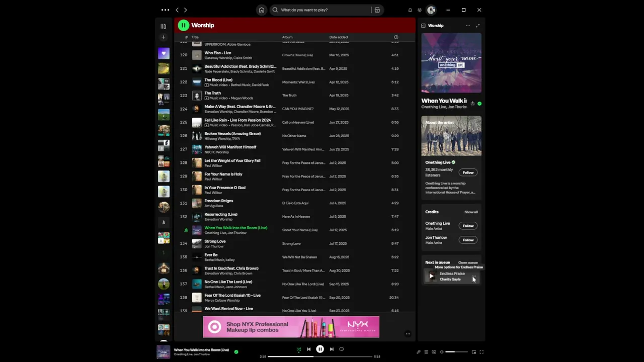Sort tracks by the # column
This screenshot has height=362, width=644.
pos(186,37)
